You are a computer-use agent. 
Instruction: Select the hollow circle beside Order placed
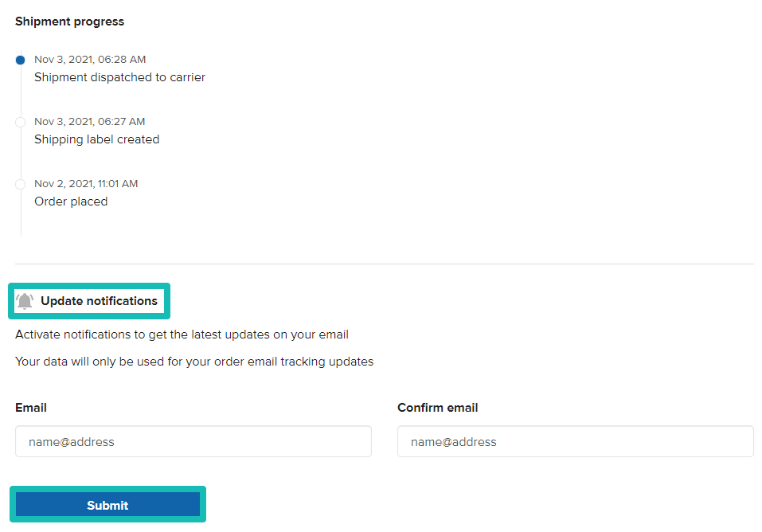click(x=20, y=184)
